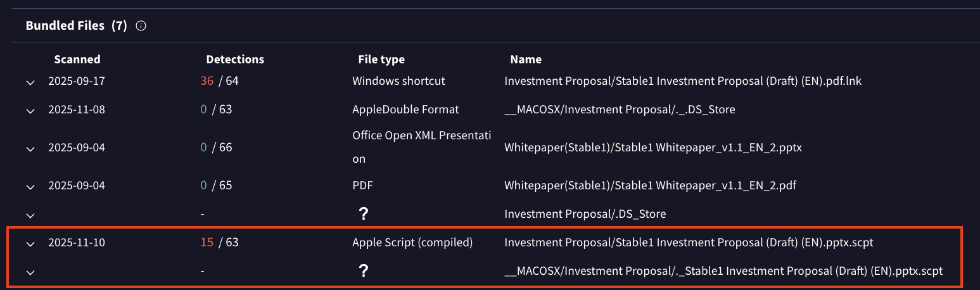Open the __MACOSX/Investment Proposal/._.DS_Store file
This screenshot has width=980, height=290.
point(620,110)
